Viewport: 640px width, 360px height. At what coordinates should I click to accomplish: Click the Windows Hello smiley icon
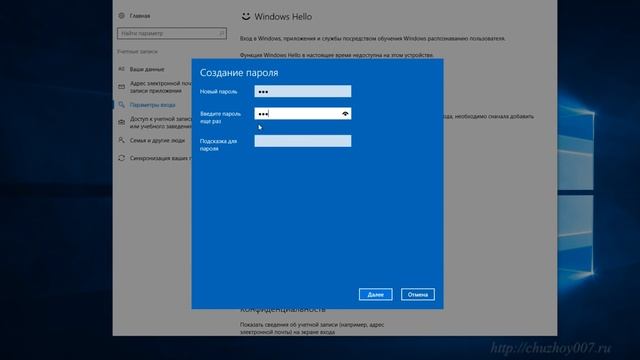[x=246, y=16]
